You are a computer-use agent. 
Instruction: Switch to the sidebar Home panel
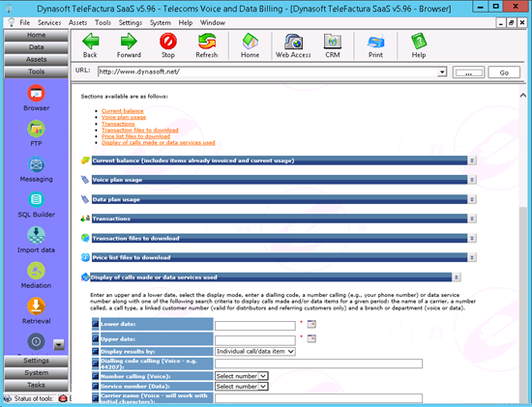tap(37, 35)
